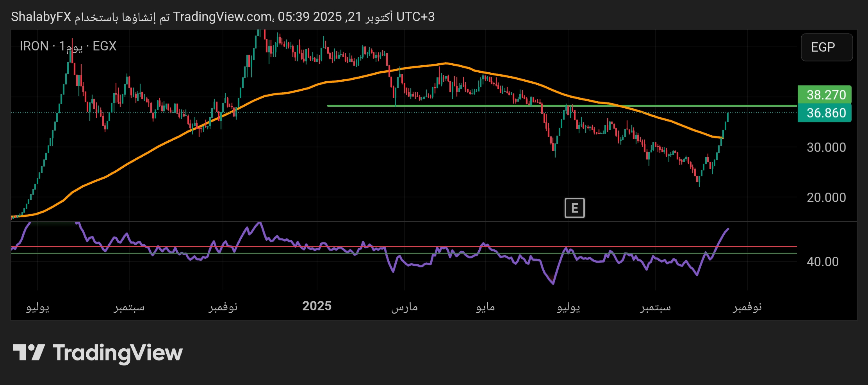
Task: Click the 36.860 current price label
Action: pos(824,113)
